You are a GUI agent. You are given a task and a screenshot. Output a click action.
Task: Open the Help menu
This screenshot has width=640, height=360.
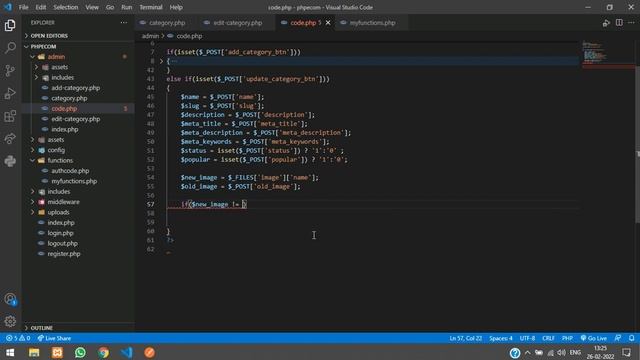[176, 7]
